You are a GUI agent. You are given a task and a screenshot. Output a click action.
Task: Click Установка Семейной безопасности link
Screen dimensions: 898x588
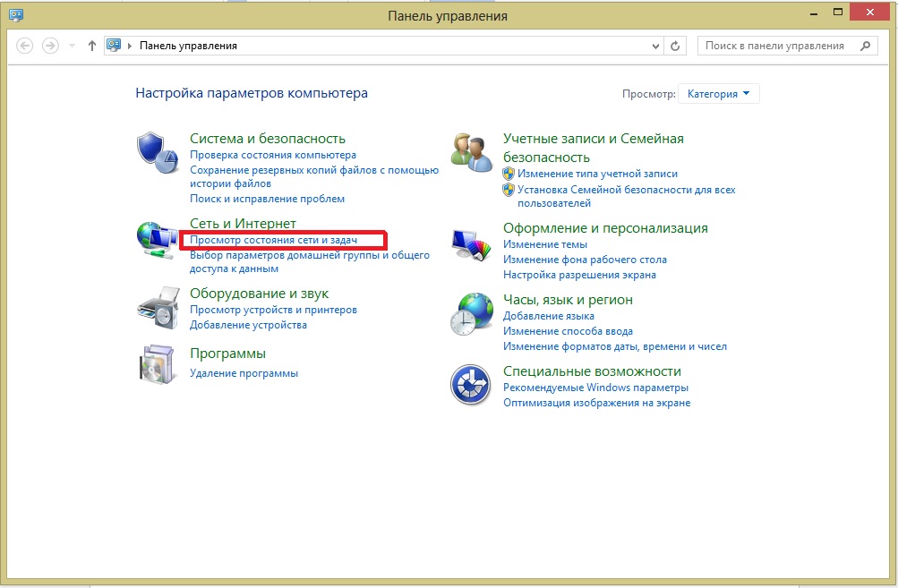(627, 196)
